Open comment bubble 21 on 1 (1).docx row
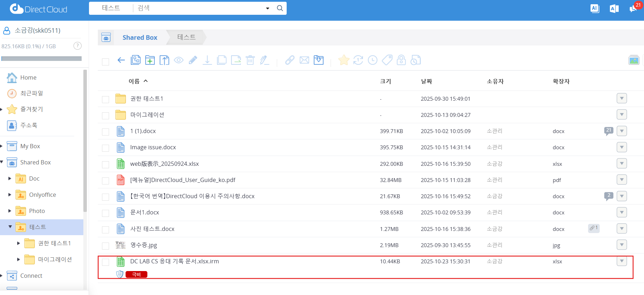The image size is (644, 295). click(x=608, y=131)
